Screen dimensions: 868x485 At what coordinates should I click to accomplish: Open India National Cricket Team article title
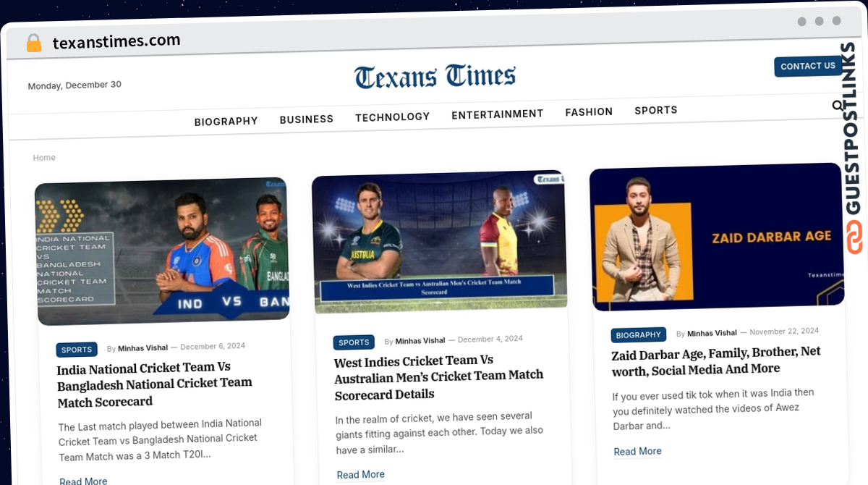(155, 384)
